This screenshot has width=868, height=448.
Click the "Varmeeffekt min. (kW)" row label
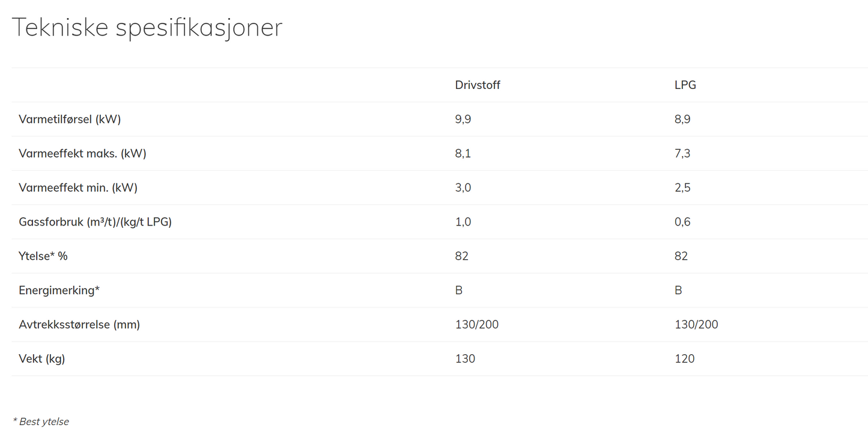coord(78,188)
